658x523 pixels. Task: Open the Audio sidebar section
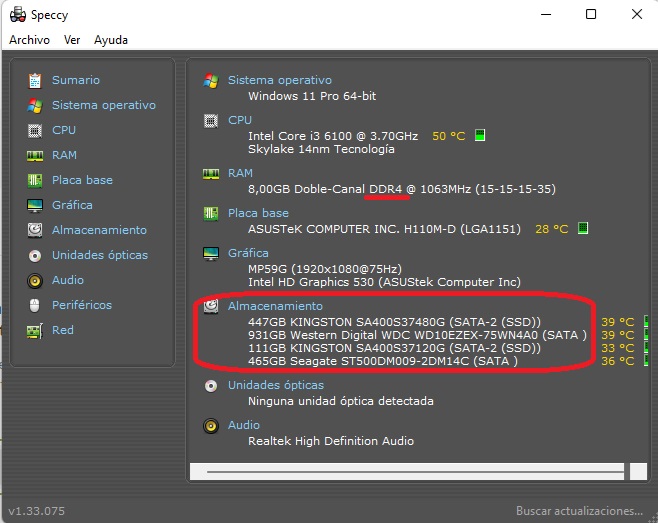[68, 280]
